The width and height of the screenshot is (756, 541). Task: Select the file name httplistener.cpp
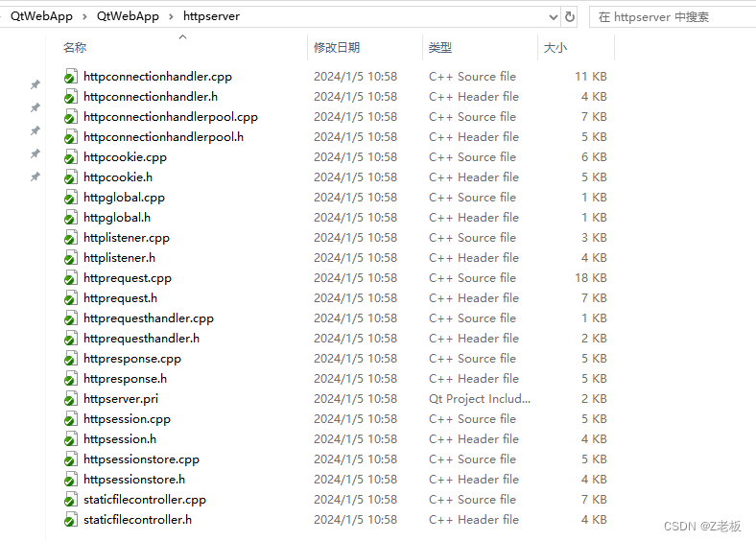pyautogui.click(x=127, y=238)
